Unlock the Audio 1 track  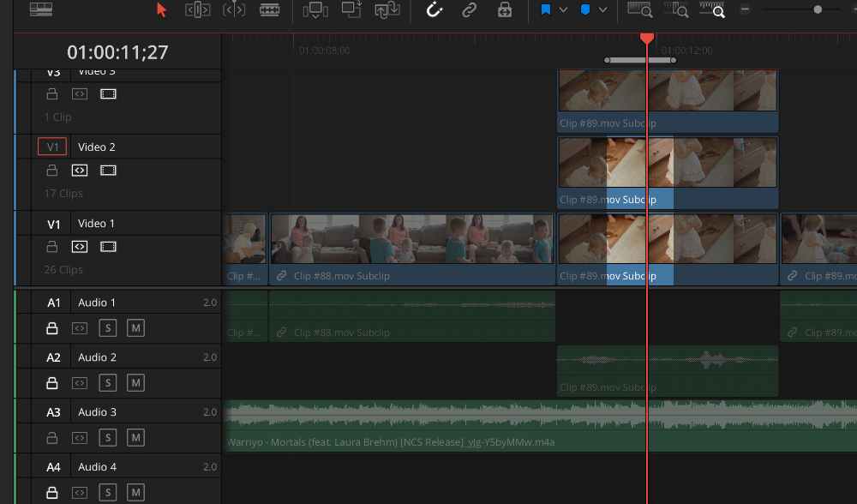pyautogui.click(x=52, y=328)
